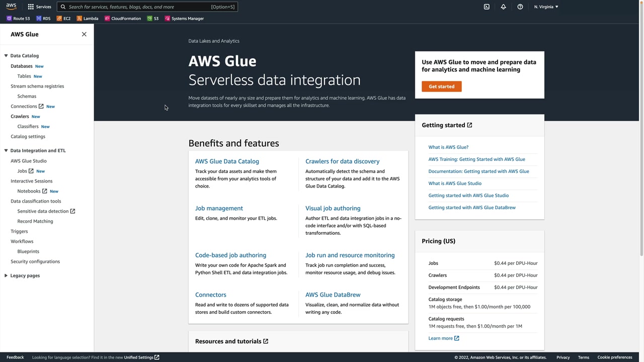644x362 pixels.
Task: Open the CloudShell terminal icon
Action: pyautogui.click(x=487, y=7)
